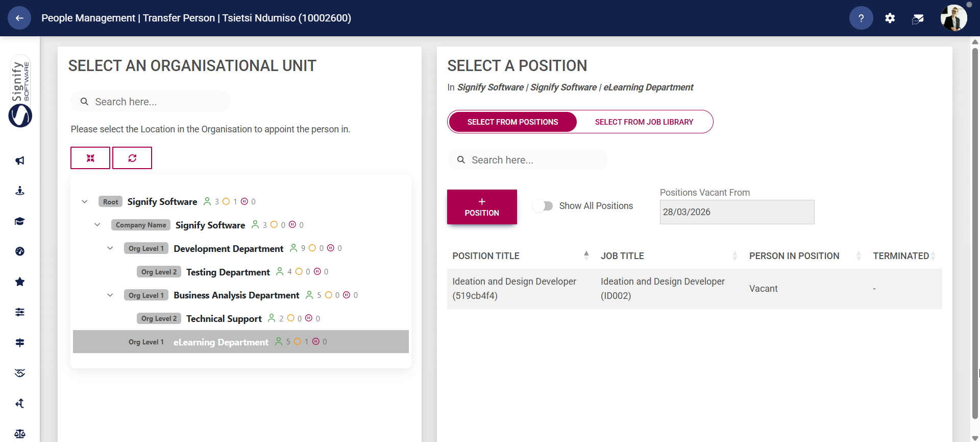
Task: Click the scrollbar down arrow
Action: click(x=975, y=438)
